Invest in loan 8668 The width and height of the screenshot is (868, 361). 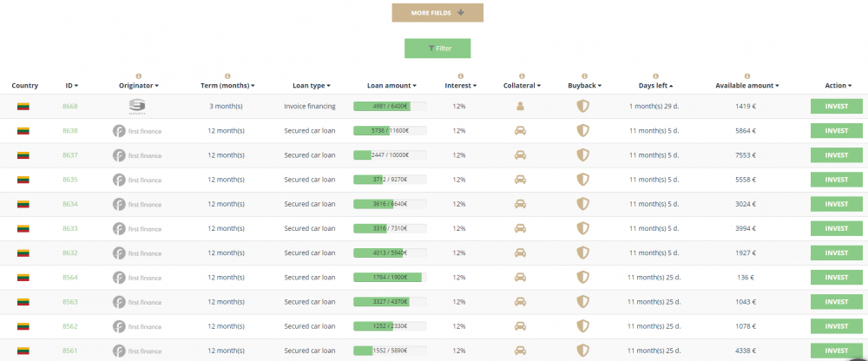(836, 107)
